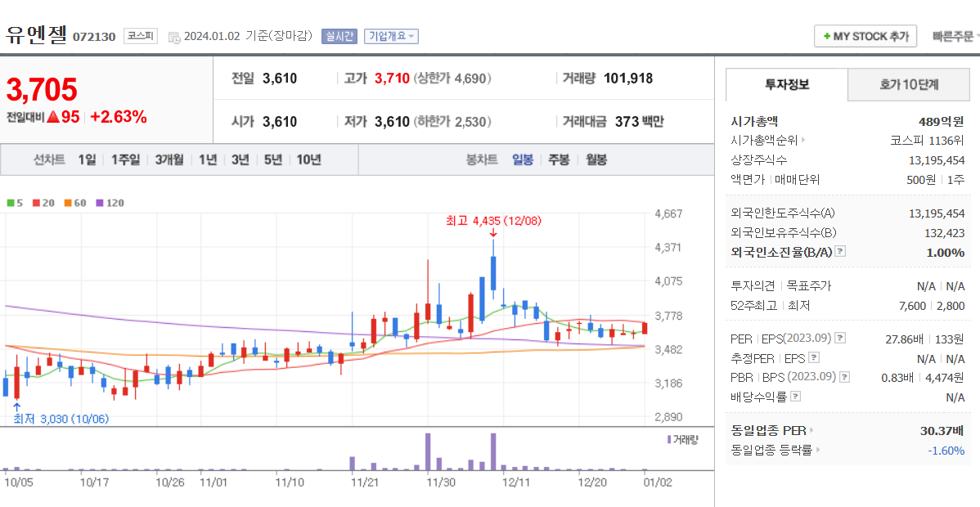
Task: Click the 거래대금 373 백만 value
Action: pyautogui.click(x=639, y=121)
